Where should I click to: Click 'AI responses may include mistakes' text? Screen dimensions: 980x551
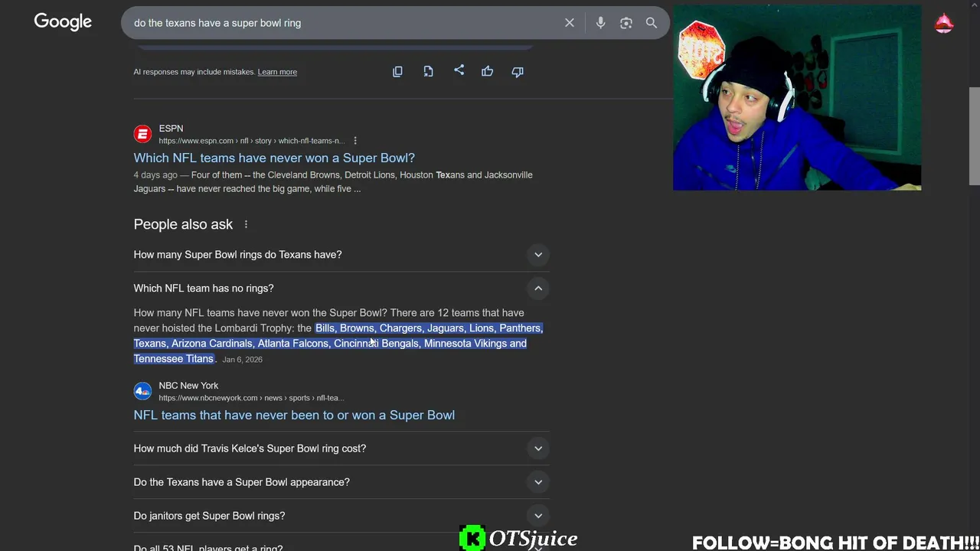pyautogui.click(x=194, y=72)
